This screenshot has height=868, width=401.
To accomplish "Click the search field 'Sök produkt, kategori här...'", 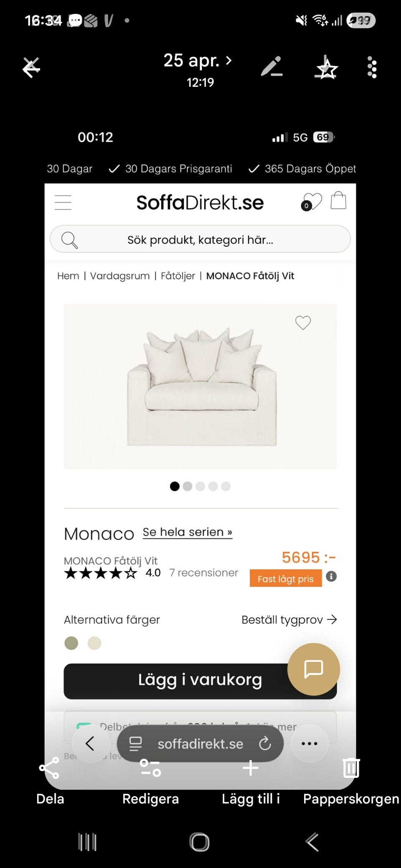I will [x=200, y=240].
